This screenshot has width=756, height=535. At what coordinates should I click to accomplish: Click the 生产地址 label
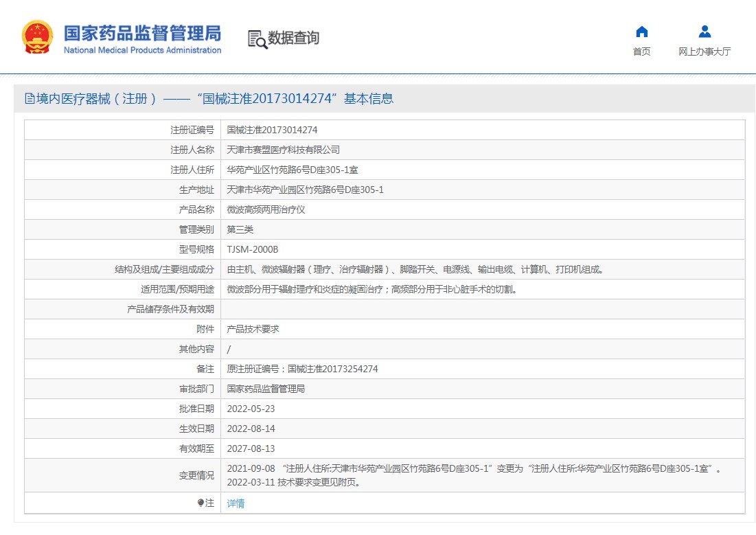(x=196, y=190)
